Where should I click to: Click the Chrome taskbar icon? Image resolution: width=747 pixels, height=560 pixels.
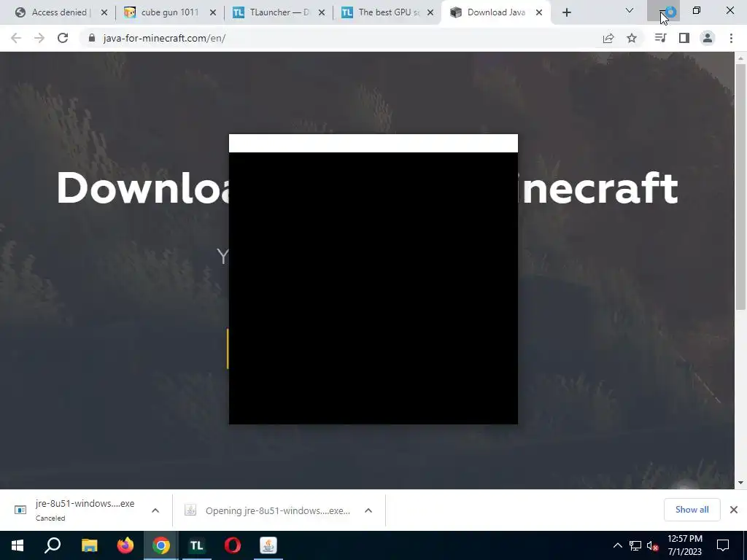(161, 545)
